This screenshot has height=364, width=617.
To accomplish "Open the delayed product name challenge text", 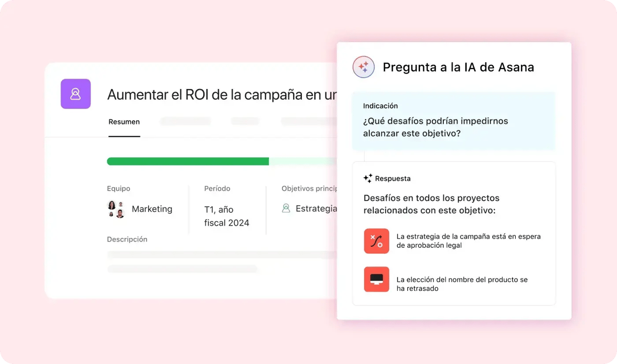I will click(x=462, y=284).
